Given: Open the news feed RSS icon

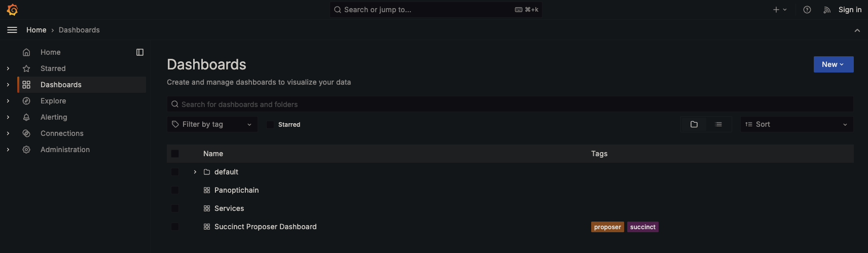Looking at the screenshot, I should coord(827,10).
